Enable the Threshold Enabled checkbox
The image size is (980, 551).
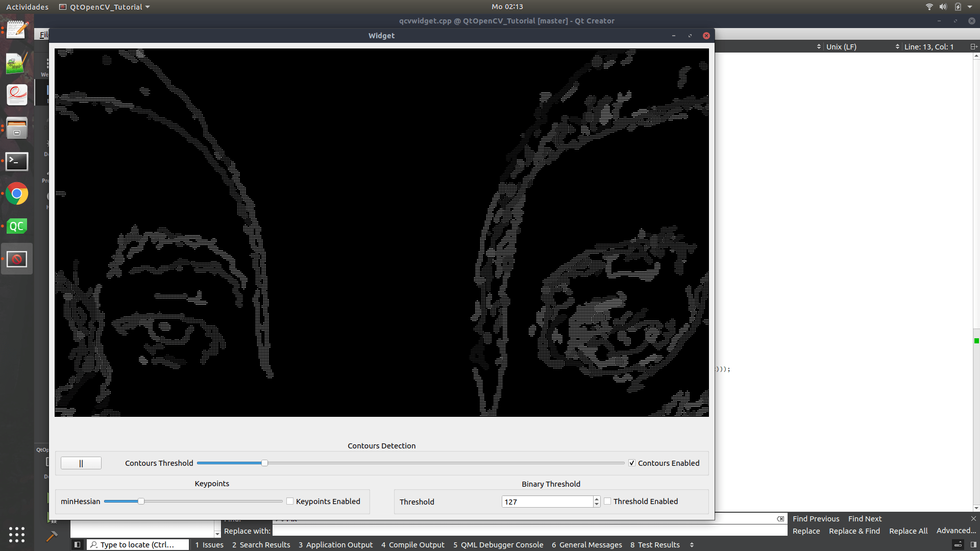coord(607,501)
